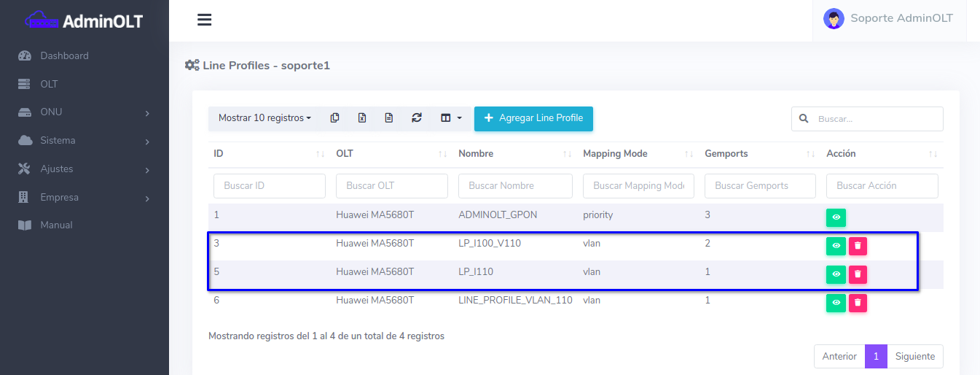Delete the LP_I100_V110 line profile

tap(858, 246)
